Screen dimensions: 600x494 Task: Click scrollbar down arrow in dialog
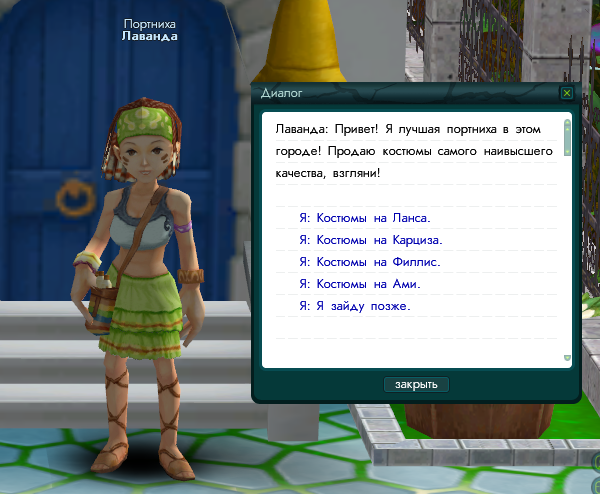click(567, 357)
